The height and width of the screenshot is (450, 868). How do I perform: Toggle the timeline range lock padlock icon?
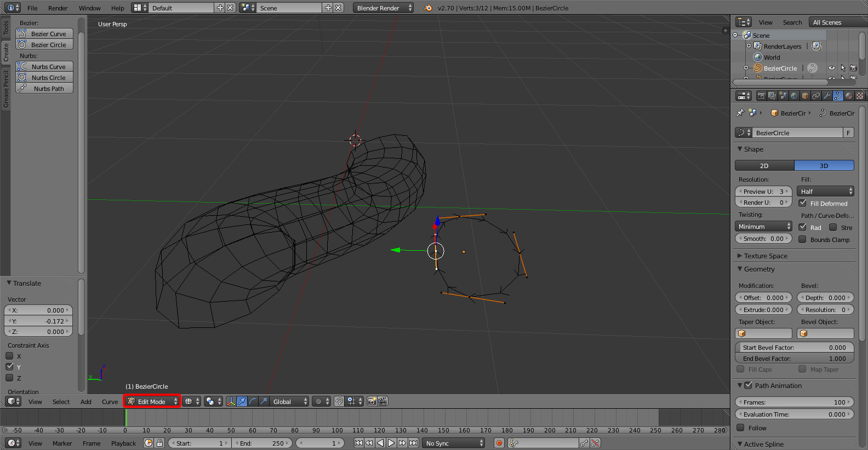(159, 443)
